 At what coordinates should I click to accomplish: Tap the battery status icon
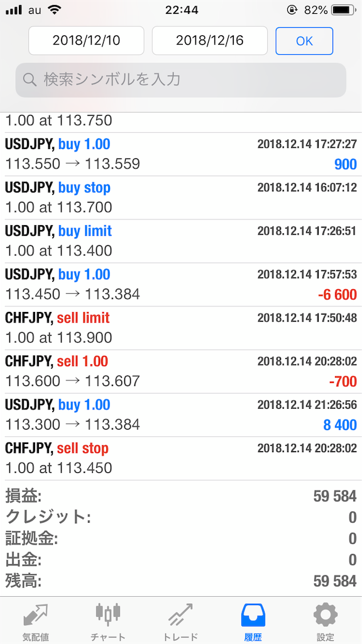pos(344,10)
